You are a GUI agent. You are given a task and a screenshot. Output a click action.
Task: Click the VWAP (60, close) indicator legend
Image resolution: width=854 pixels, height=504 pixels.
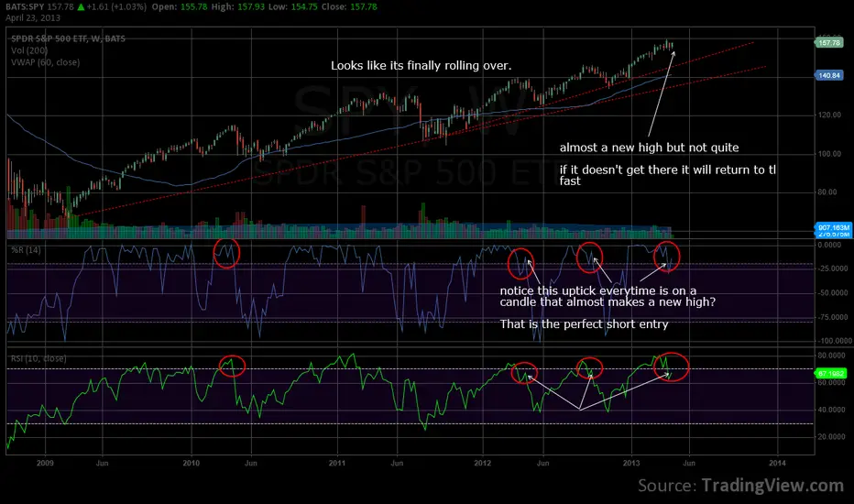tap(45, 62)
